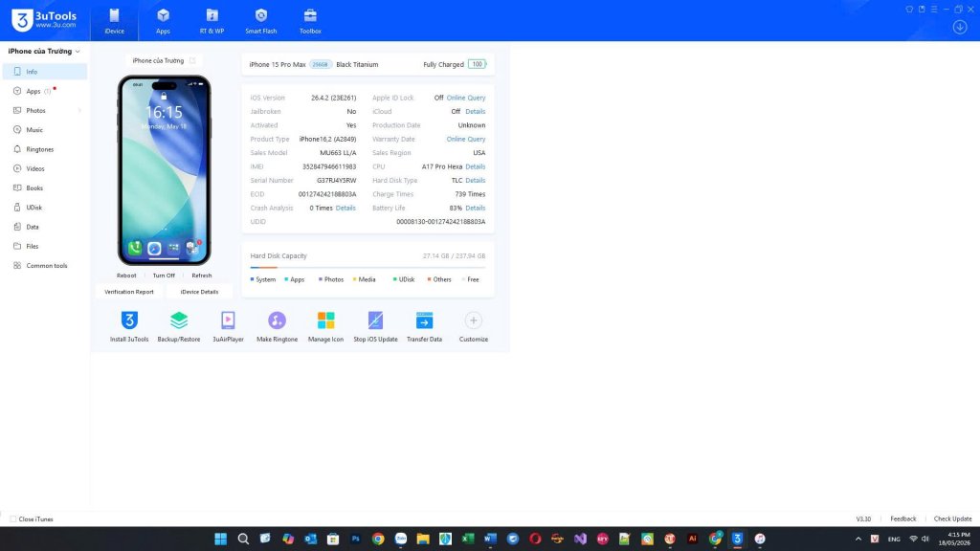Open the Install 3uTools shortcut

coord(129,326)
